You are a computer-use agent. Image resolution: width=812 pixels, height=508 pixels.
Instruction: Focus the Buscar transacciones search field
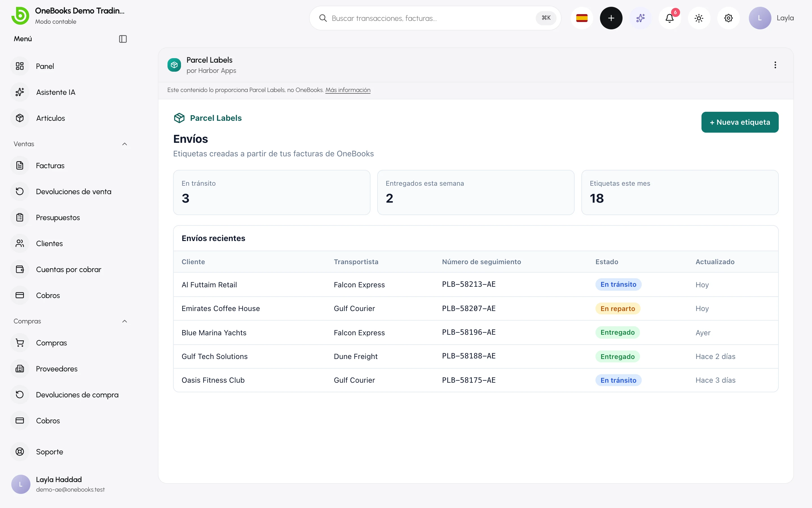435,18
